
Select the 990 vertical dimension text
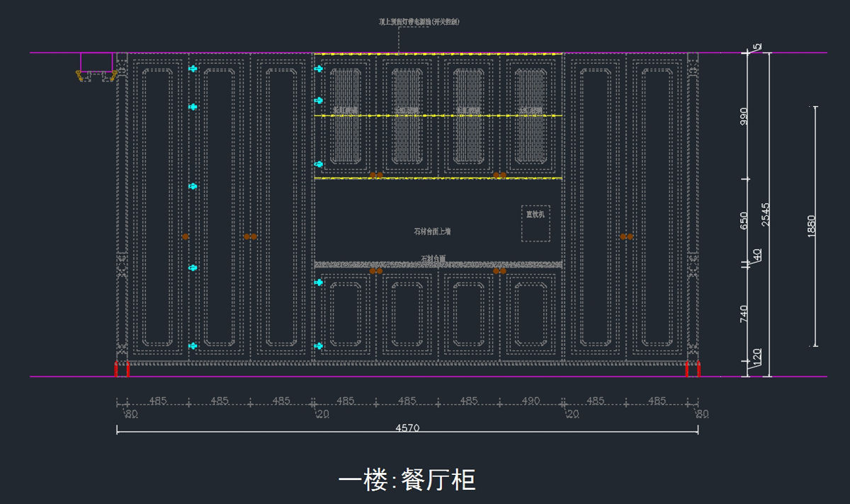pos(744,117)
